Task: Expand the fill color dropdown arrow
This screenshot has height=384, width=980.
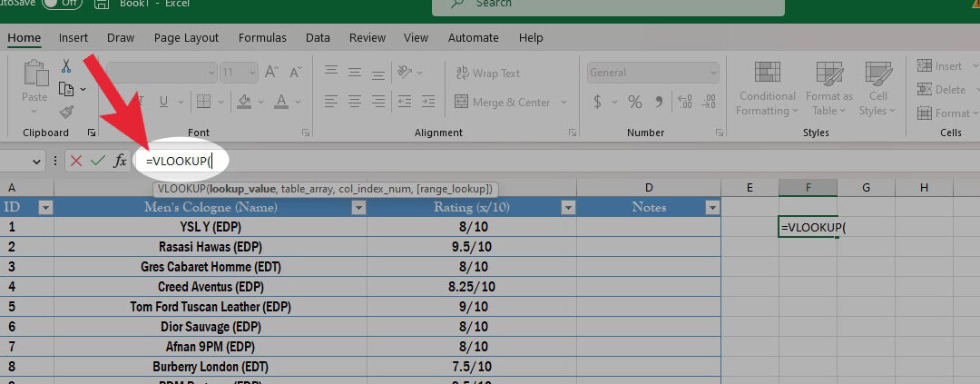Action: coord(260,102)
